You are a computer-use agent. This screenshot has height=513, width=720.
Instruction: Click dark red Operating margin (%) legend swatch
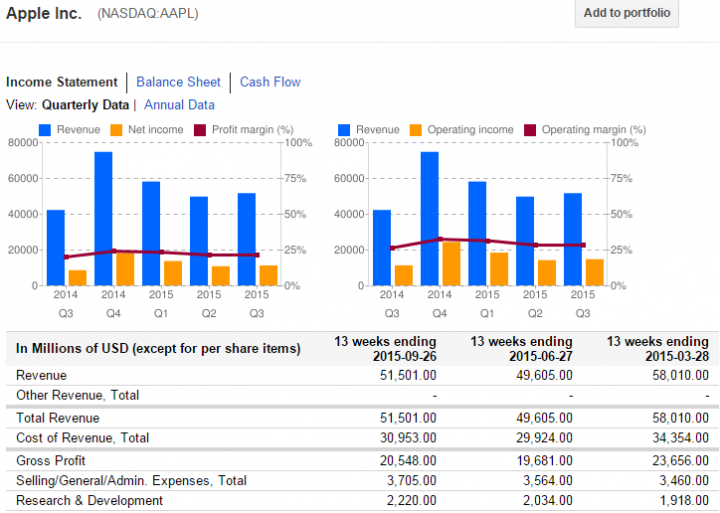coord(530,130)
